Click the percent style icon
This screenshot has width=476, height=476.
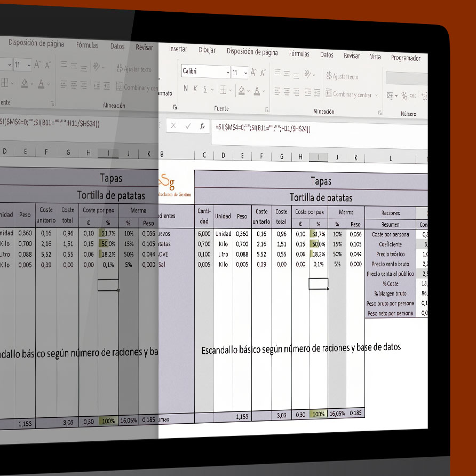(404, 96)
